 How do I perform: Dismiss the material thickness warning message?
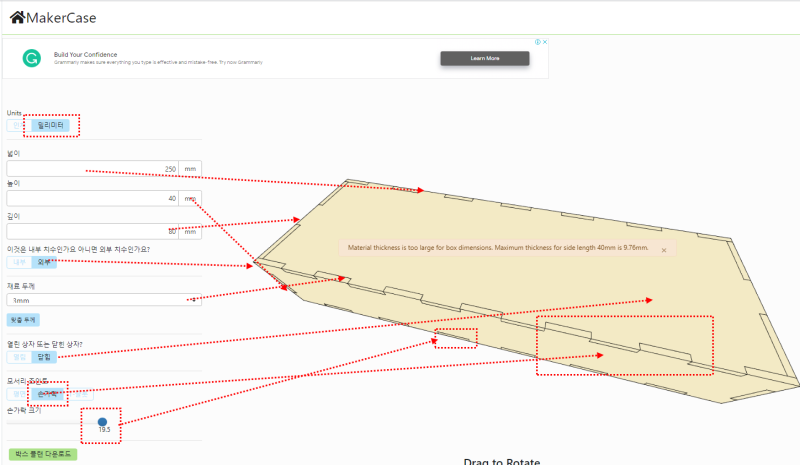tap(664, 250)
